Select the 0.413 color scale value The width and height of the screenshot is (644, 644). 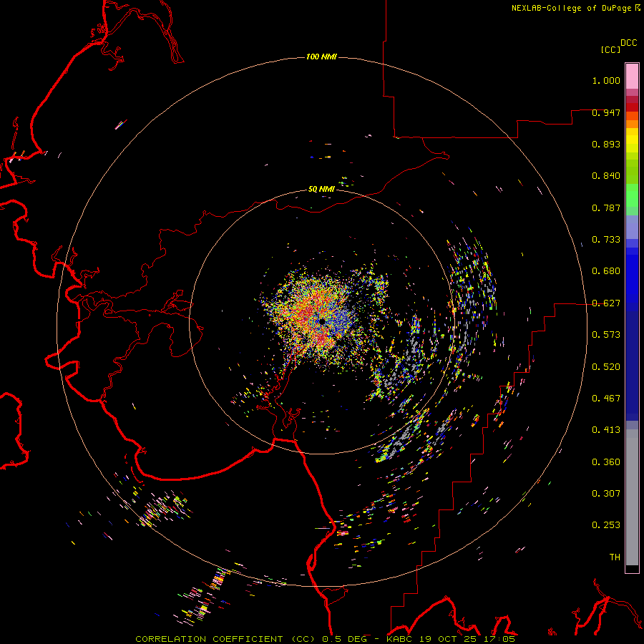pos(606,430)
